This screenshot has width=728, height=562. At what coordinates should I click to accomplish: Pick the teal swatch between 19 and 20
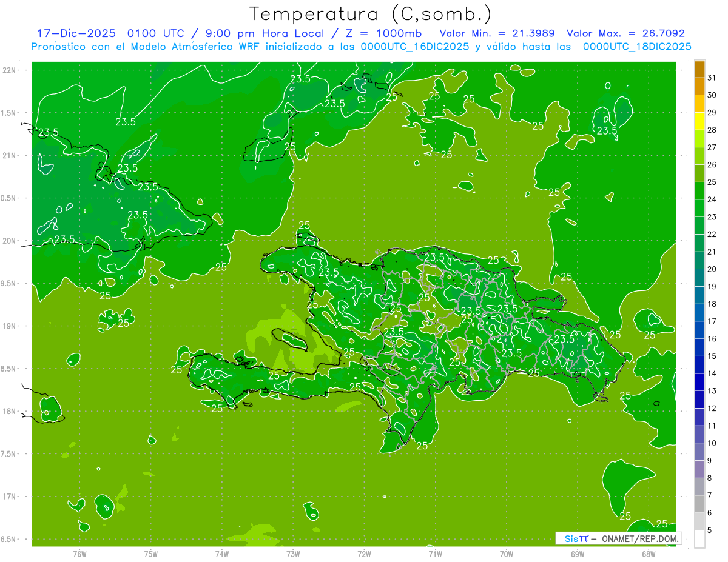point(699,278)
